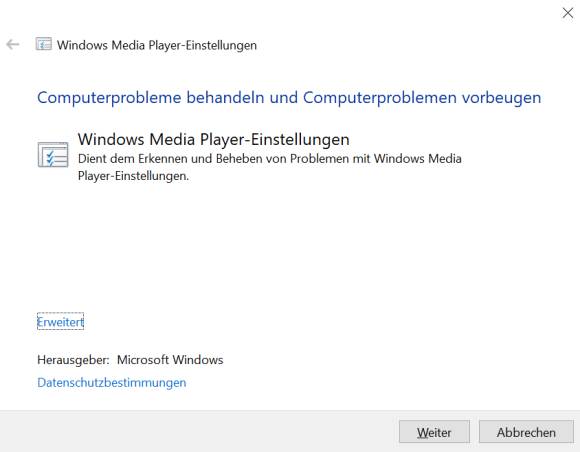Screen dimensions: 580x452
Task: Expand the Erweitert advanced options link
Action: click(x=60, y=322)
